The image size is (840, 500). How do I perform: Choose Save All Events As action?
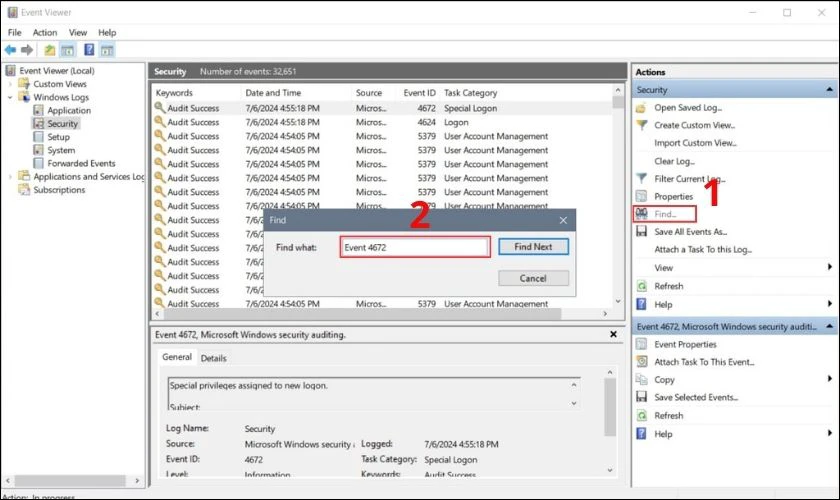pyautogui.click(x=690, y=232)
